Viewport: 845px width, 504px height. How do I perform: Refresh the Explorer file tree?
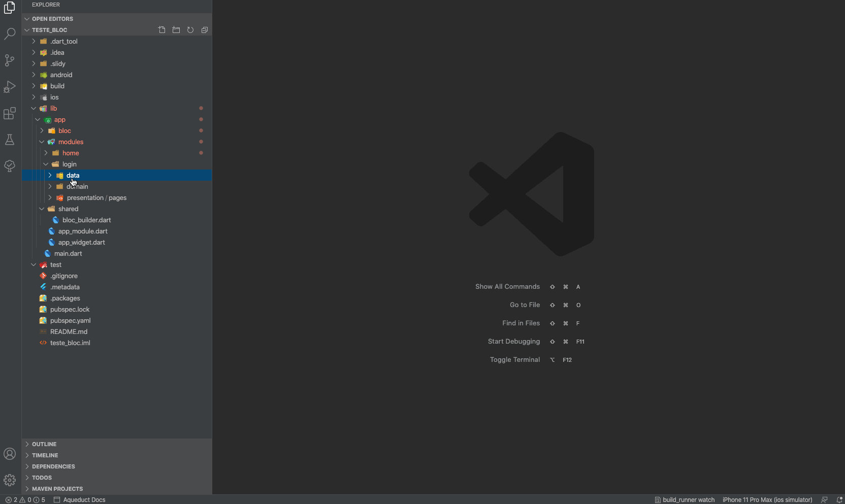190,30
